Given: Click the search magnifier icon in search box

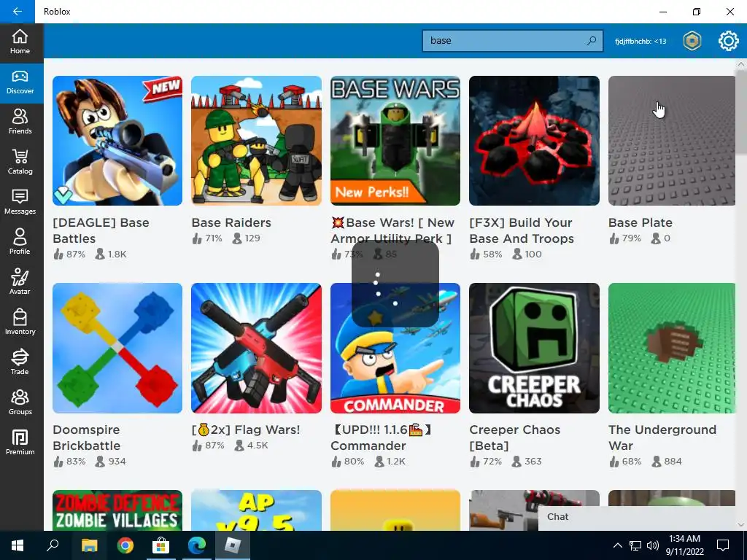Looking at the screenshot, I should pos(592,41).
